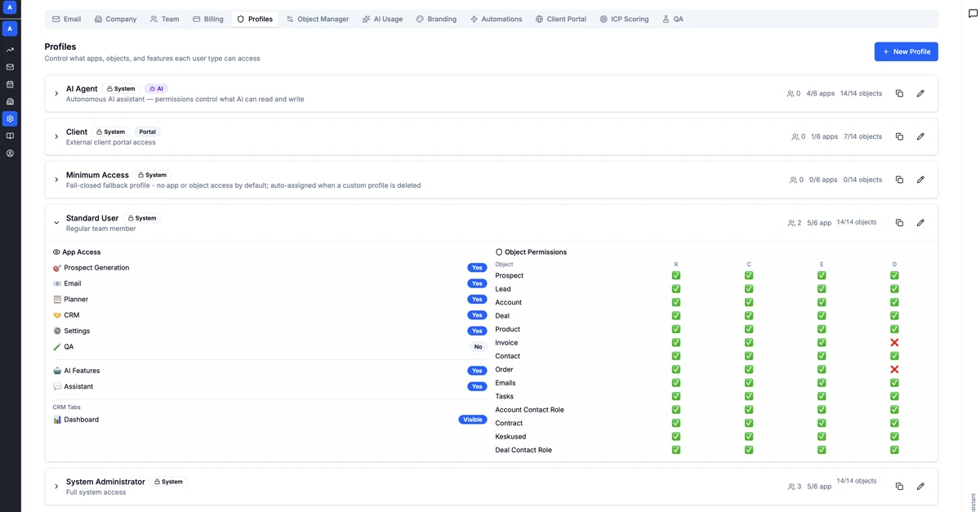This screenshot has height=512, width=980.
Task: Create a New Profile
Action: click(x=906, y=51)
